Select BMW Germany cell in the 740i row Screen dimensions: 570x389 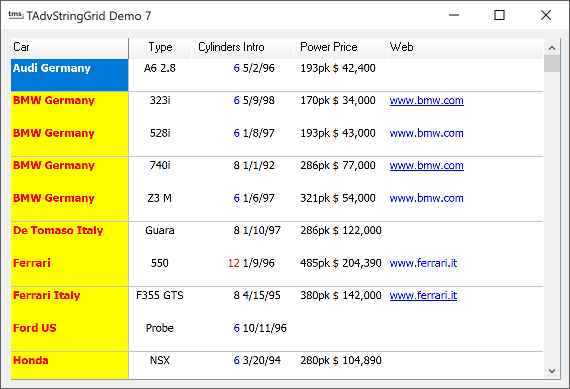(69, 173)
